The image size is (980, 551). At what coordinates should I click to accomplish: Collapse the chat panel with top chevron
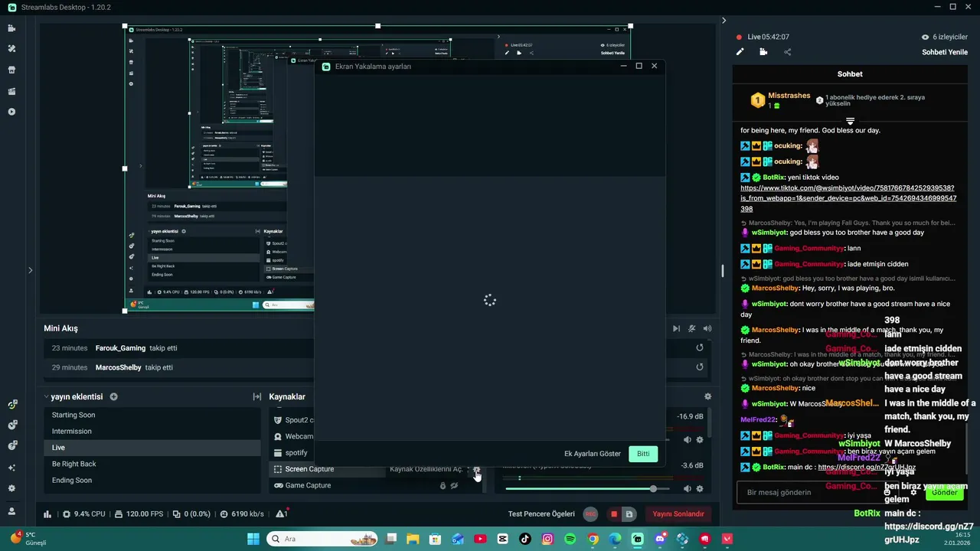[724, 21]
